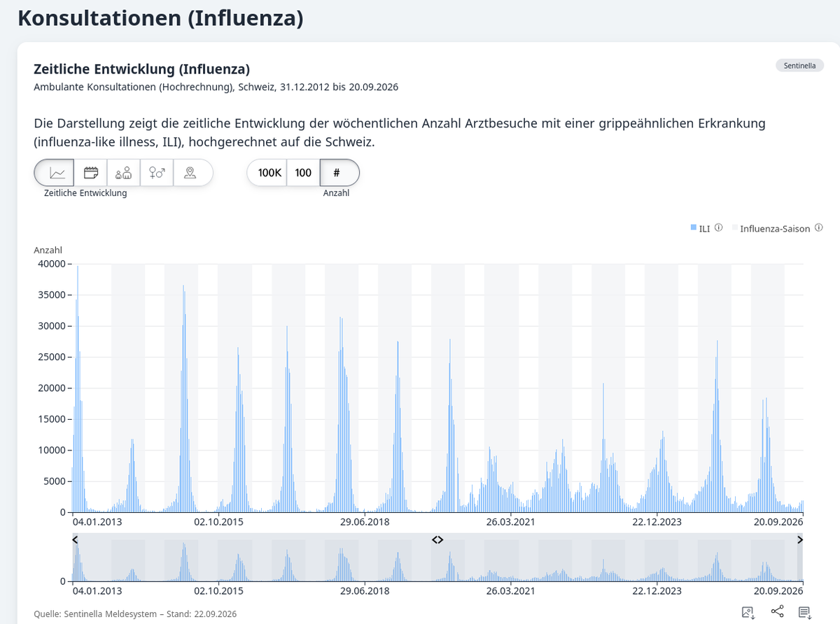Screen dimensions: 840x624
Task: Click the 'Konsultationen (Influenza)' page title
Action: [x=160, y=17]
